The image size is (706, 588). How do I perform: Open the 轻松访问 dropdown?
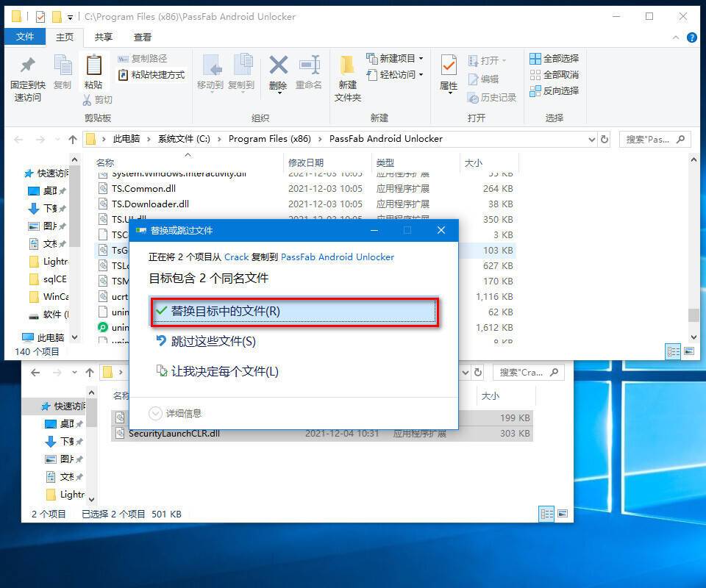[x=401, y=74]
